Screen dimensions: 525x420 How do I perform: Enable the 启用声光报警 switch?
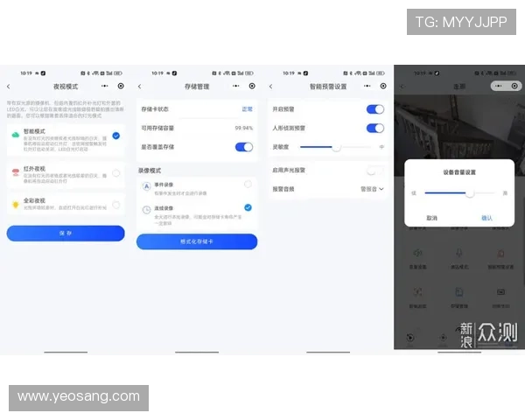(x=375, y=171)
